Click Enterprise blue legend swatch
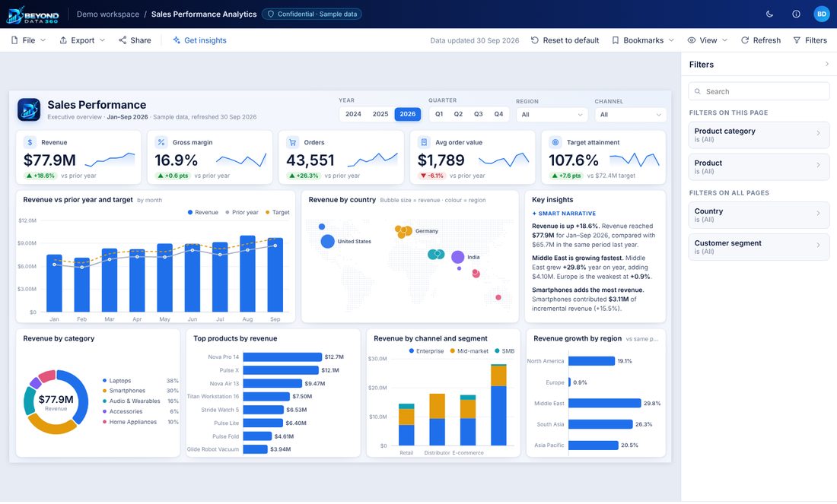The image size is (837, 504). 411,351
